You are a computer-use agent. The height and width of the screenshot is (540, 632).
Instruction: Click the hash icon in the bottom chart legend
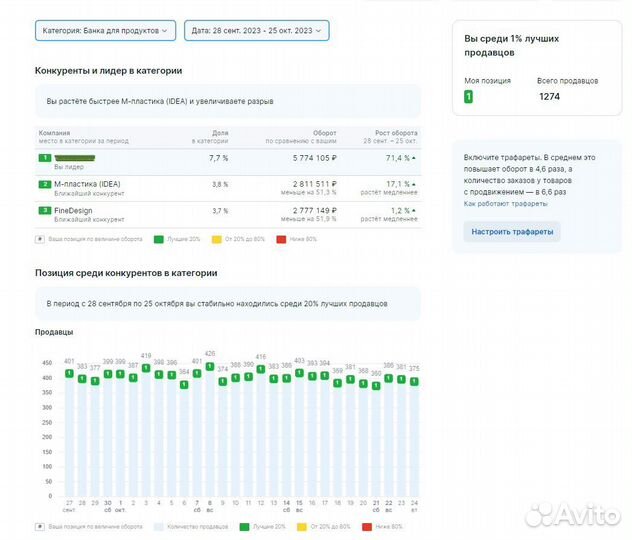point(40,526)
